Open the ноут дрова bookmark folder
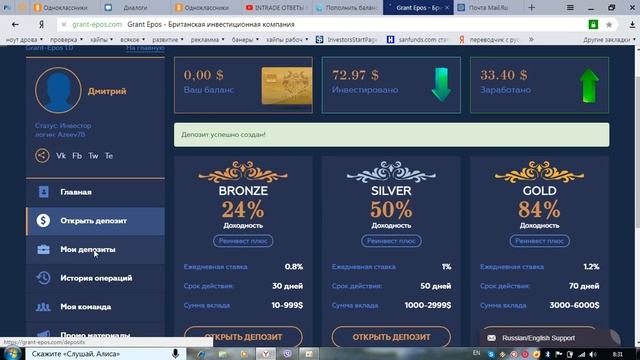Viewport: 640px width, 360px height. (24, 40)
